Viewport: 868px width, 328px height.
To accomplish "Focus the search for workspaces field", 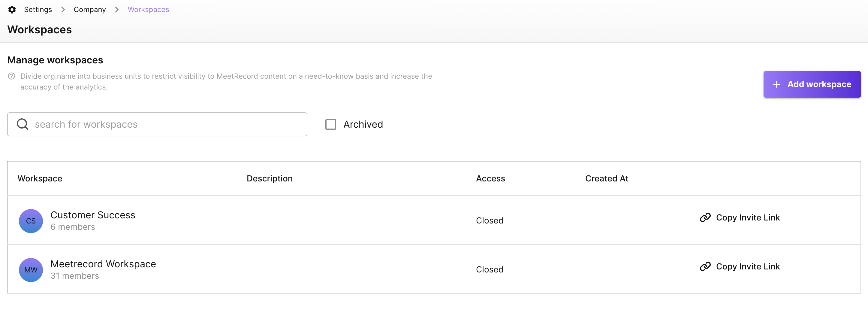I will click(168, 124).
